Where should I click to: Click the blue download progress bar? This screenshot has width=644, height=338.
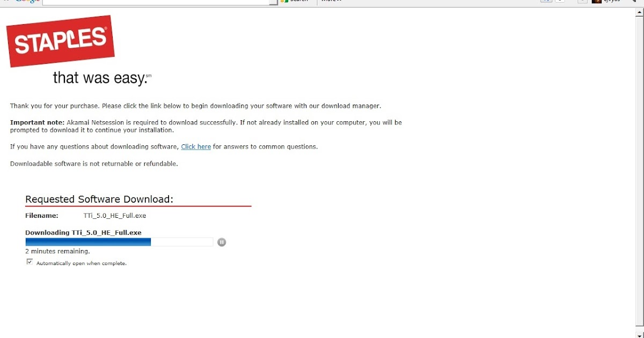click(x=119, y=242)
